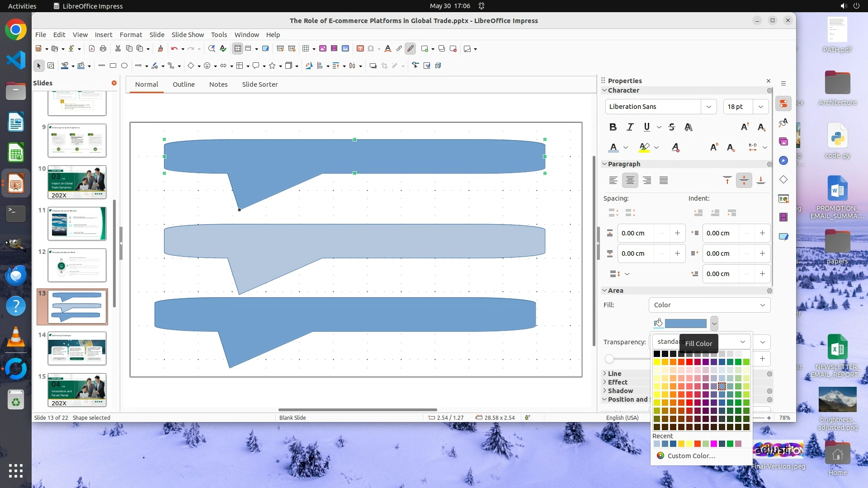Viewport: 868px width, 488px height.
Task: Open More Options for Area section
Action: (x=769, y=291)
